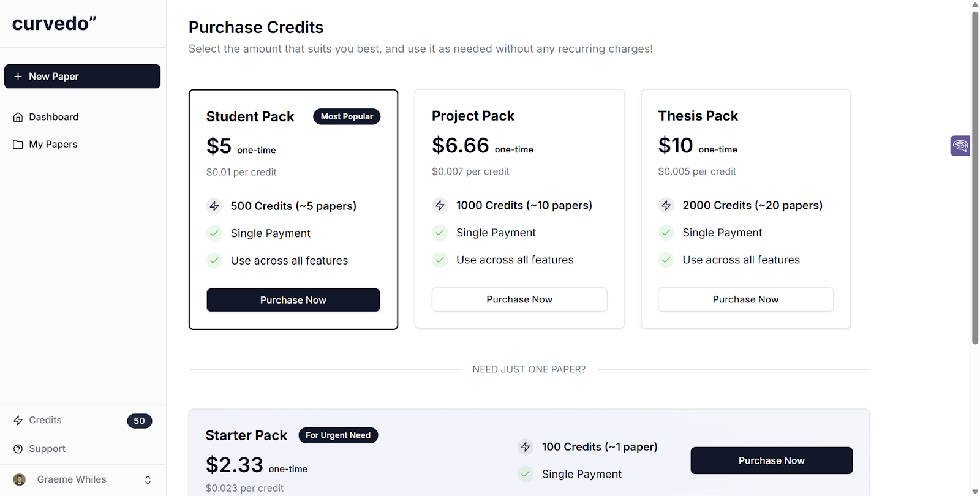The image size is (980, 496).
Task: Open the purple brain assistant icon on right edge
Action: click(959, 146)
